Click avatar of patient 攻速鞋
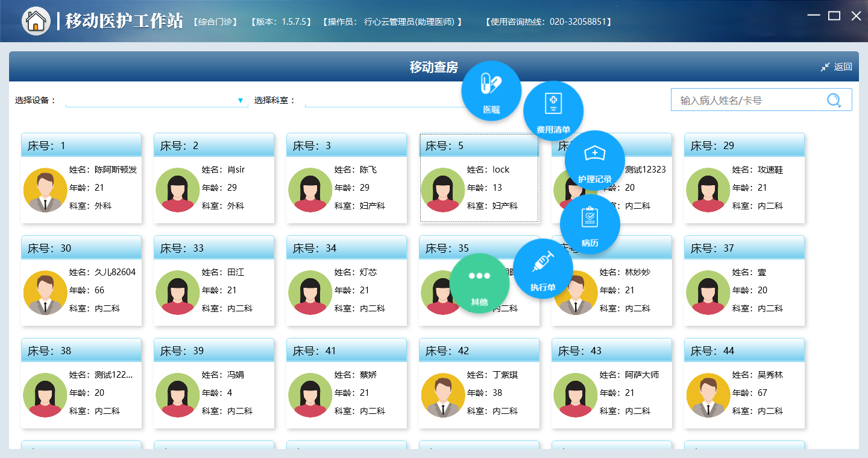 click(x=708, y=190)
